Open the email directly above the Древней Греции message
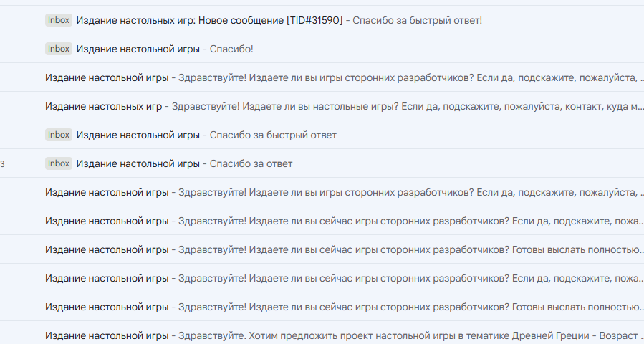644x344 pixels. pyautogui.click(x=322, y=307)
